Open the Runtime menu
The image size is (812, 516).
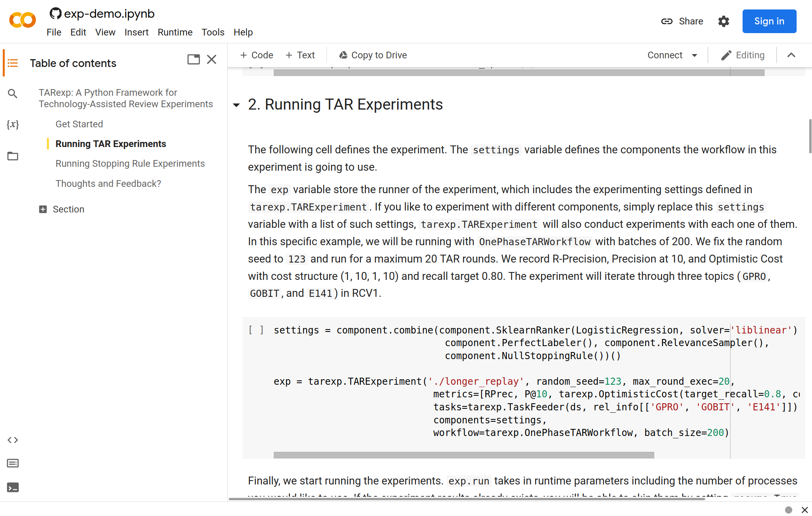(x=175, y=32)
